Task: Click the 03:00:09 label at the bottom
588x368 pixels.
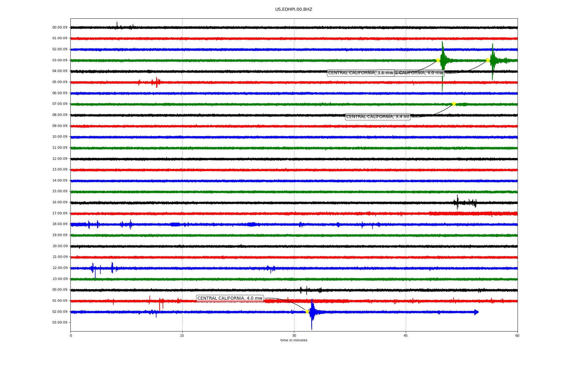Action: [60, 323]
